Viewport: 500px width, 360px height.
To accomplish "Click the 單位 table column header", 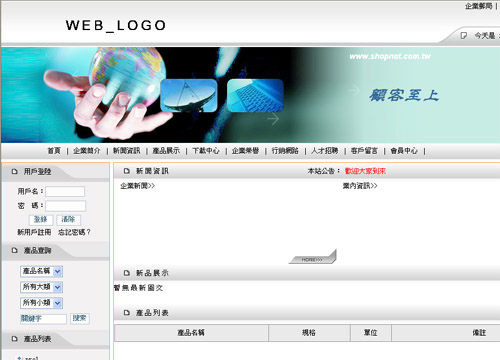I will pos(371,333).
